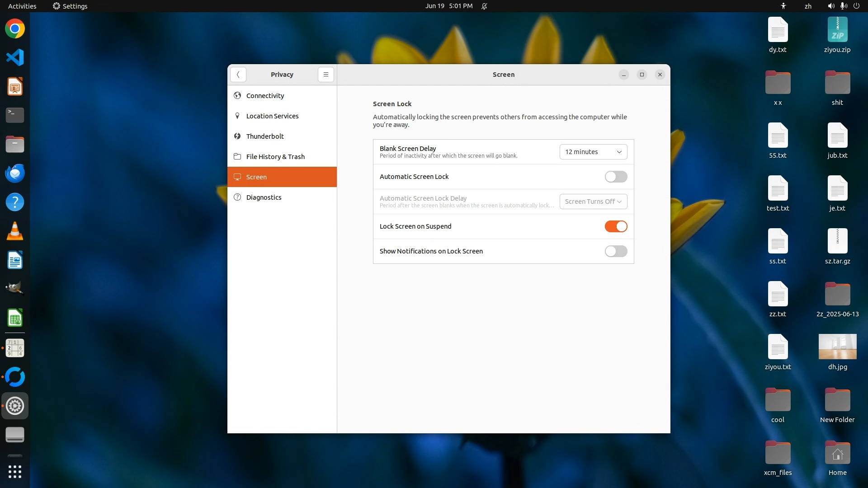This screenshot has width=868, height=488.
Task: Click the File History folder icon
Action: pyautogui.click(x=237, y=156)
